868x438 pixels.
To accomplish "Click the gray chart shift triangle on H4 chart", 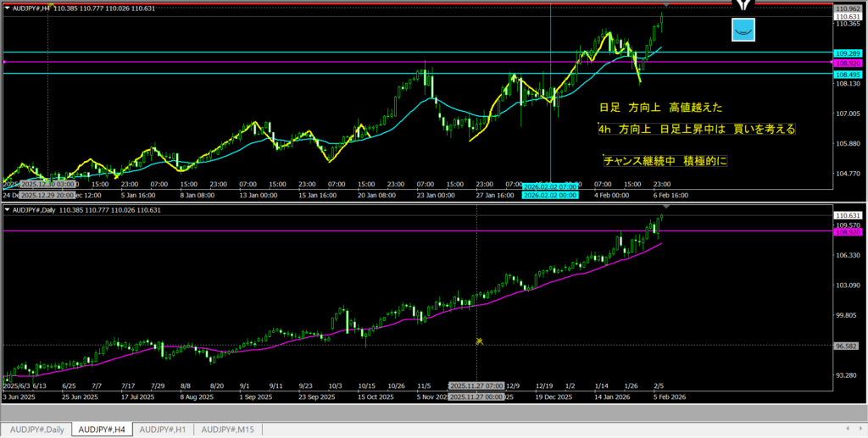I will (665, 6).
